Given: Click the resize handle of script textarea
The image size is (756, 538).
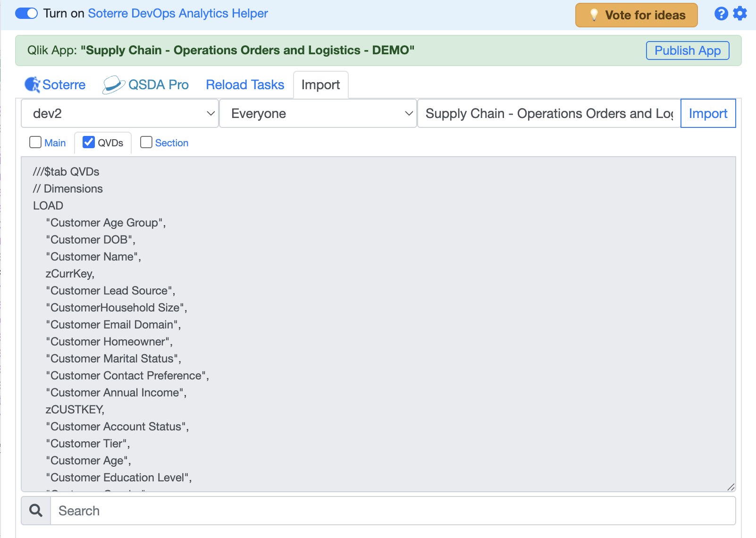Looking at the screenshot, I should pos(731,487).
